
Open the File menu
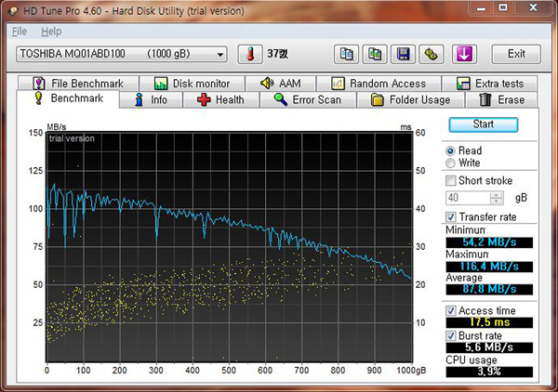coord(20,32)
